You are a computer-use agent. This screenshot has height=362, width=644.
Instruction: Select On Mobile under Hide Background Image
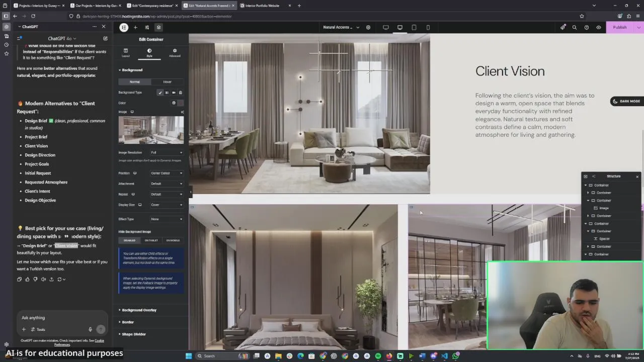coord(173,240)
